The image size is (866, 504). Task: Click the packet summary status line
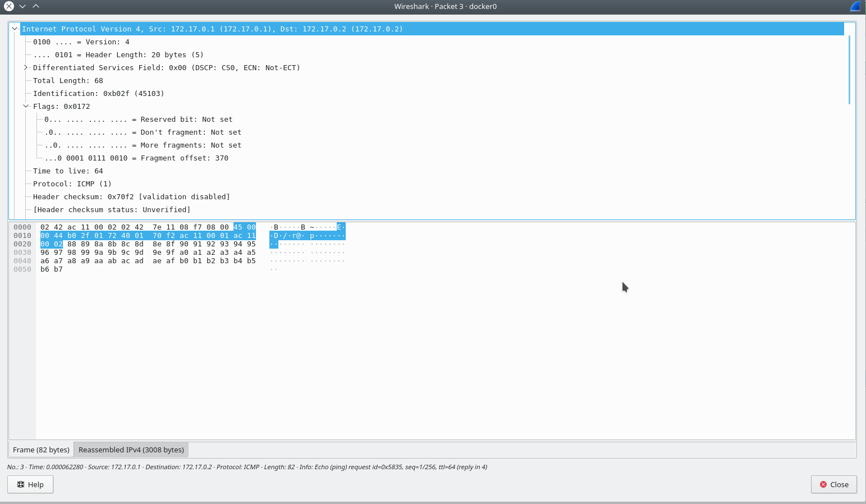[247, 467]
